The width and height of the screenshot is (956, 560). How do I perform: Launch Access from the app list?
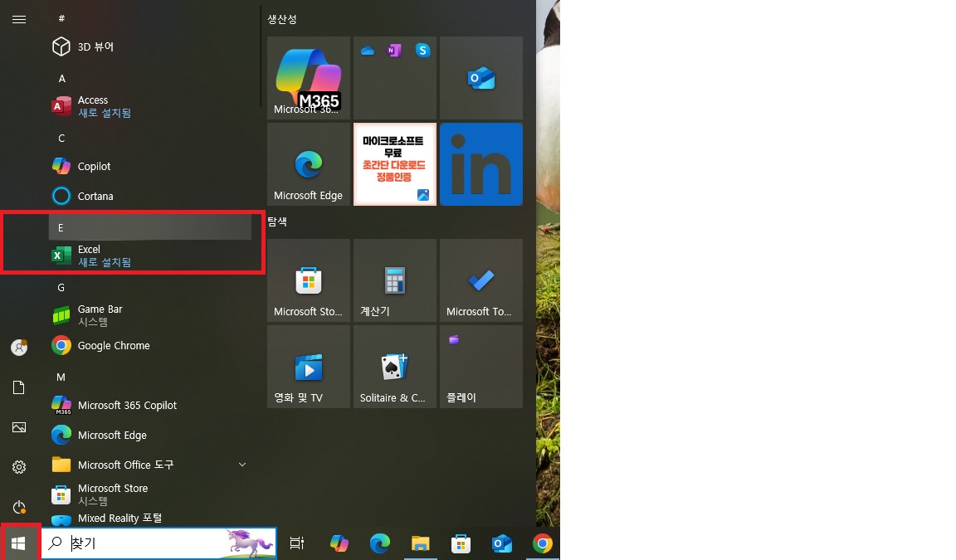click(150, 107)
